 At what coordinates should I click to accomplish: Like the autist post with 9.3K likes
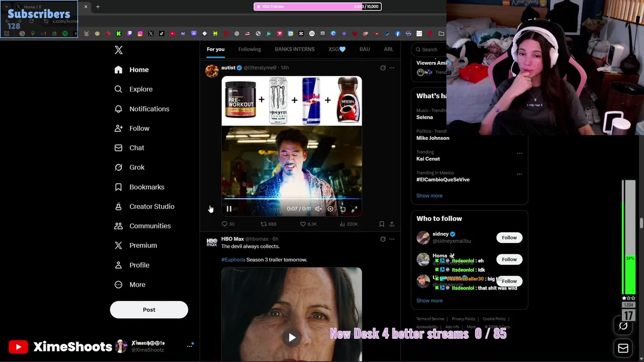(308, 224)
